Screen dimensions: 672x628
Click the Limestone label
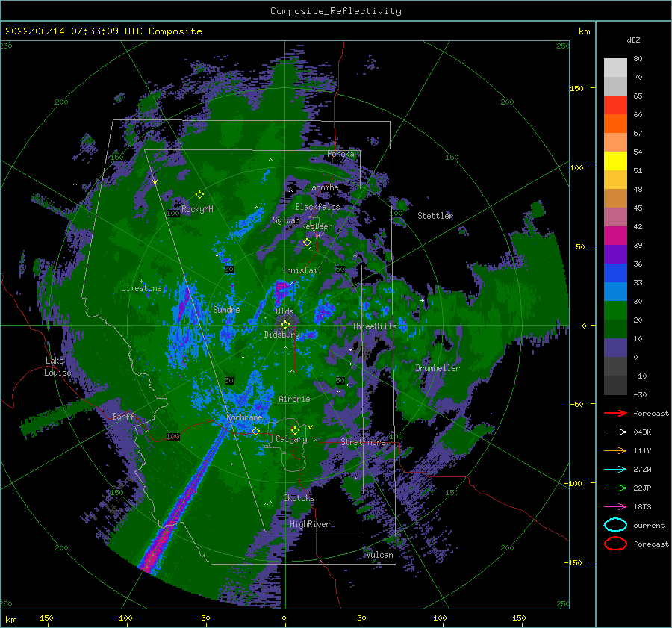point(141,288)
